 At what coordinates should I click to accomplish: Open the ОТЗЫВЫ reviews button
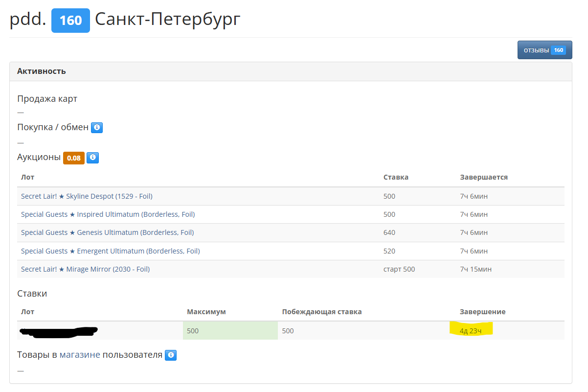coord(544,50)
